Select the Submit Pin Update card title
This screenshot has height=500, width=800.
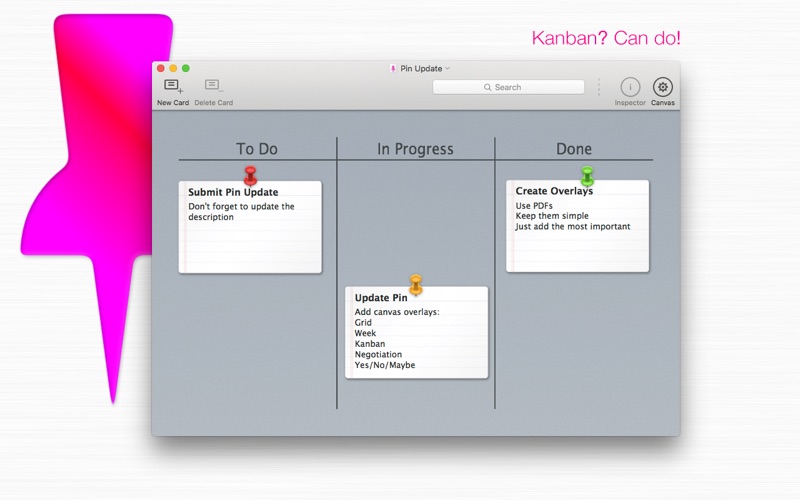coord(233,192)
